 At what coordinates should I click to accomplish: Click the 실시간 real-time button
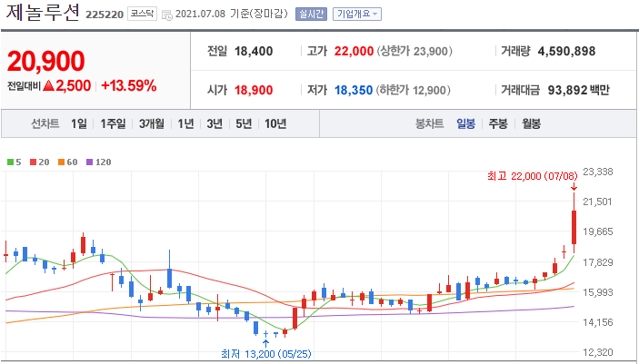311,15
